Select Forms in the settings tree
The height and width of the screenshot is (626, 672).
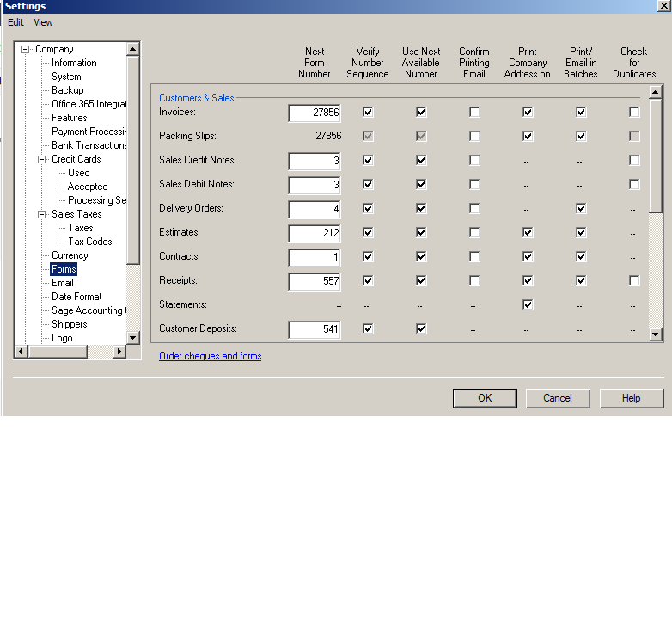pos(64,269)
